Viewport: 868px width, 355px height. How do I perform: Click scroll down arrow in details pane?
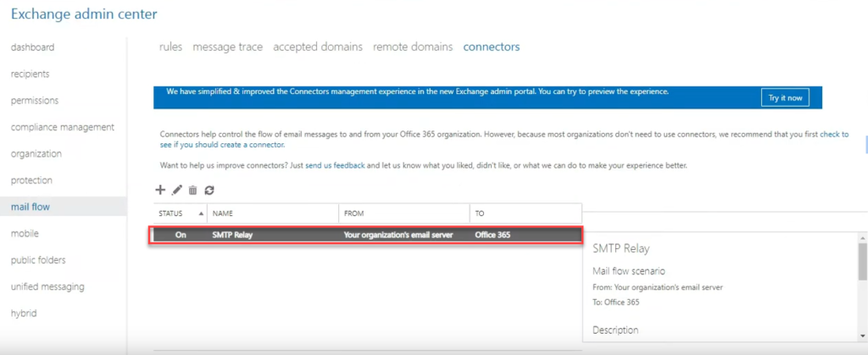862,336
